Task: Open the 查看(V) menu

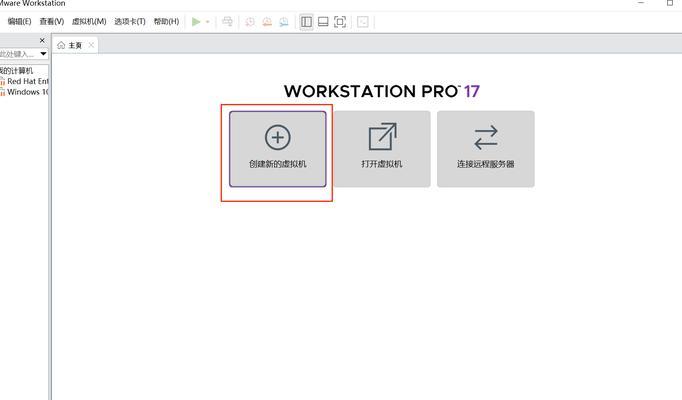Action: click(x=52, y=21)
